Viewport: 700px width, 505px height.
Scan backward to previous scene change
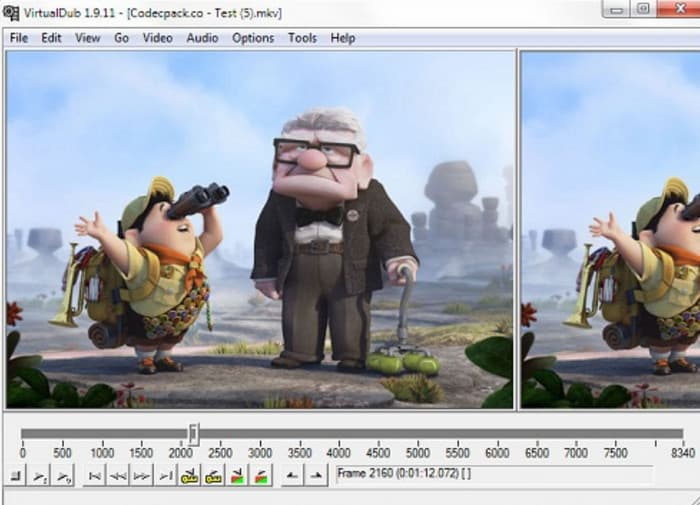pyautogui.click(x=237, y=476)
